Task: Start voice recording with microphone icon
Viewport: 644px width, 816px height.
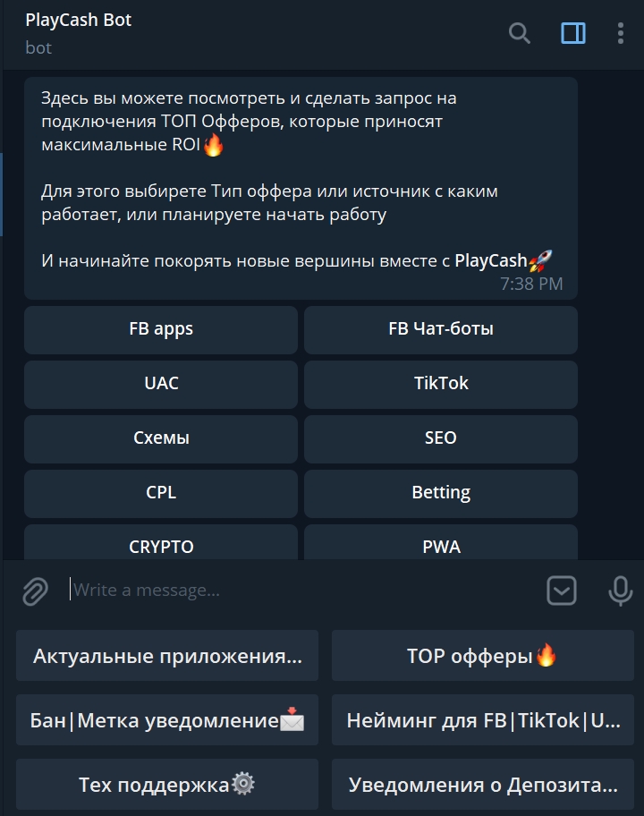Action: (620, 591)
